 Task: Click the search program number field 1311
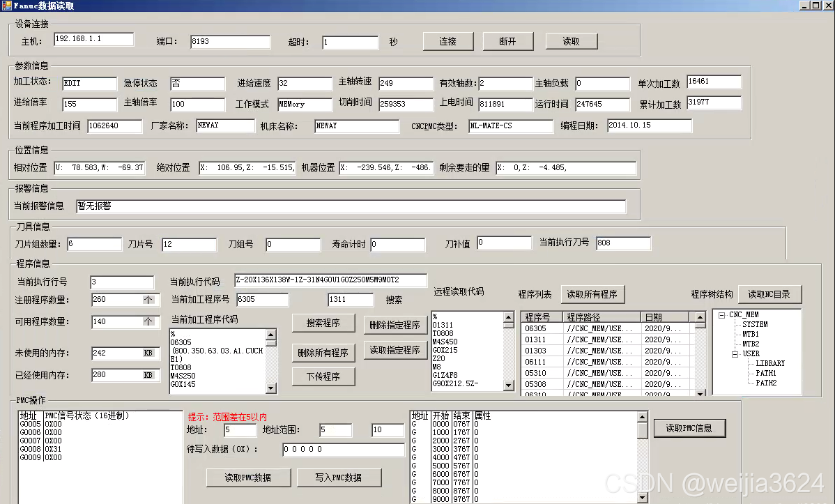[351, 300]
